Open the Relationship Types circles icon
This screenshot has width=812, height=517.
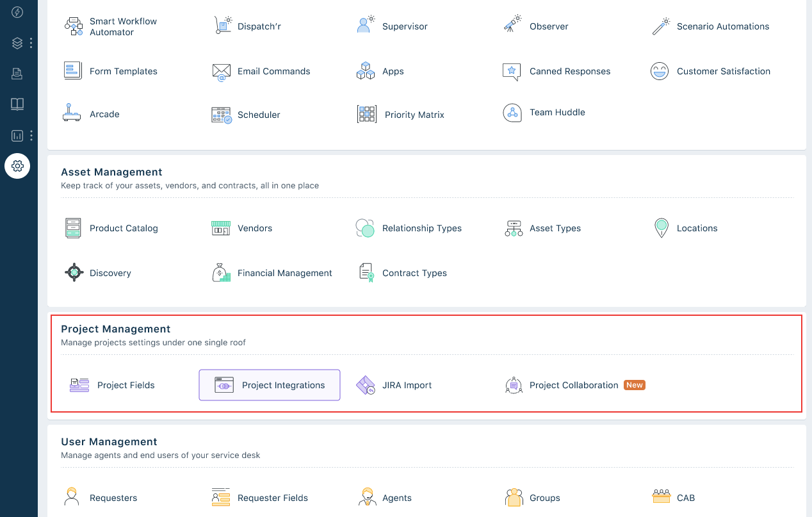click(365, 228)
